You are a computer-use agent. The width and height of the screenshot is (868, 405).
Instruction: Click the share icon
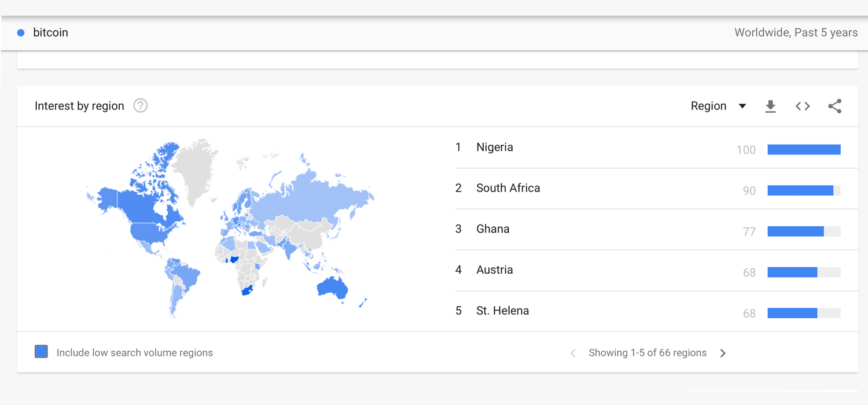coord(834,106)
